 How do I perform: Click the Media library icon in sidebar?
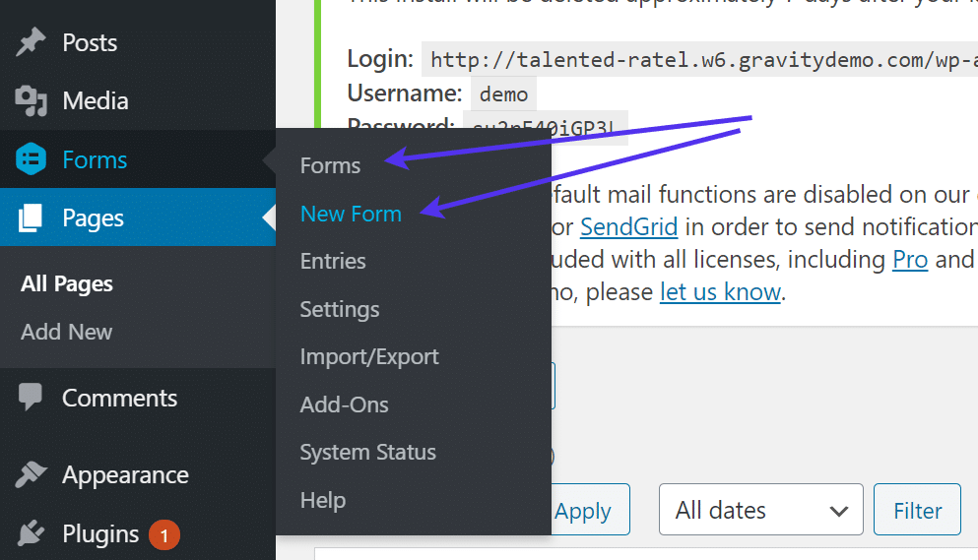[32, 100]
